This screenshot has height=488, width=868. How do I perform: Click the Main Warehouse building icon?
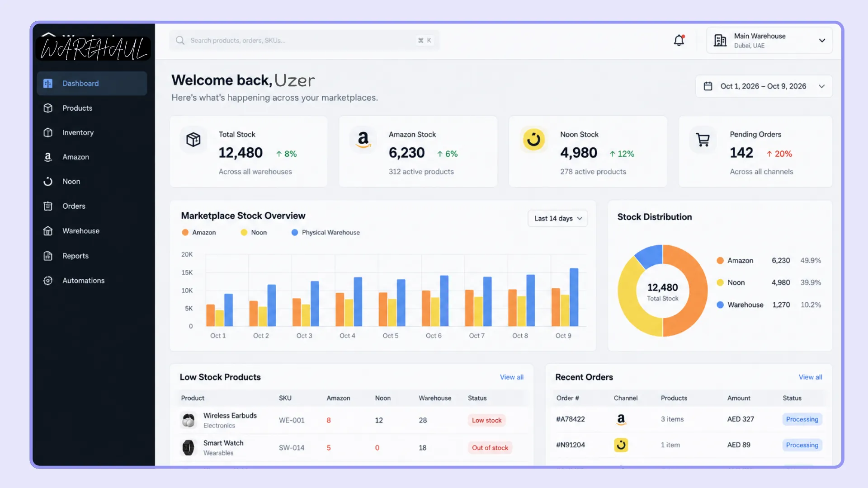coord(720,40)
